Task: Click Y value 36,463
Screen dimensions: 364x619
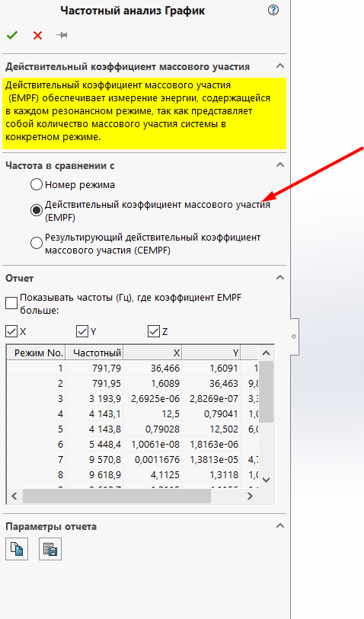Action: [211, 383]
